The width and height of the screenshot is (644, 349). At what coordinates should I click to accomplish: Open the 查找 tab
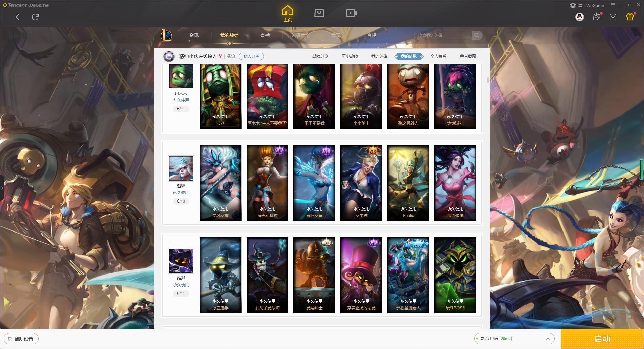click(x=372, y=35)
